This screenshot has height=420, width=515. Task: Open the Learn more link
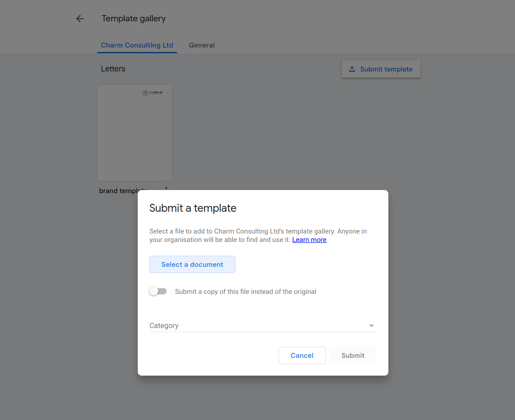click(309, 240)
